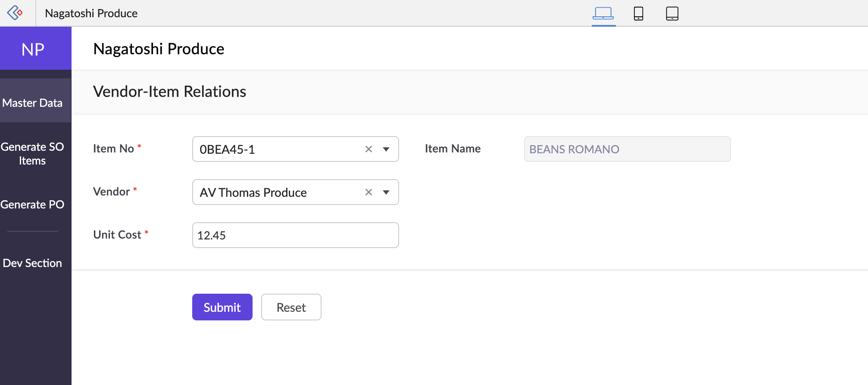
Task: Switch to desktop laptop preview
Action: tap(603, 13)
